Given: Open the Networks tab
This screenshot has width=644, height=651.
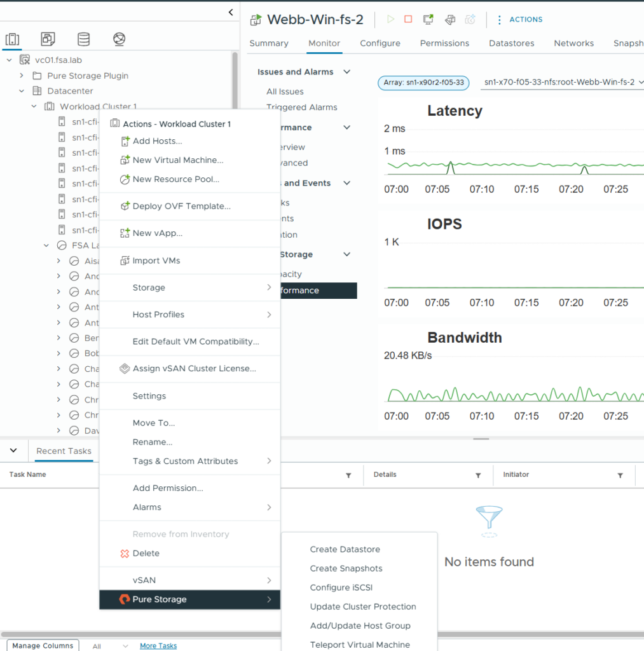Looking at the screenshot, I should pos(574,43).
